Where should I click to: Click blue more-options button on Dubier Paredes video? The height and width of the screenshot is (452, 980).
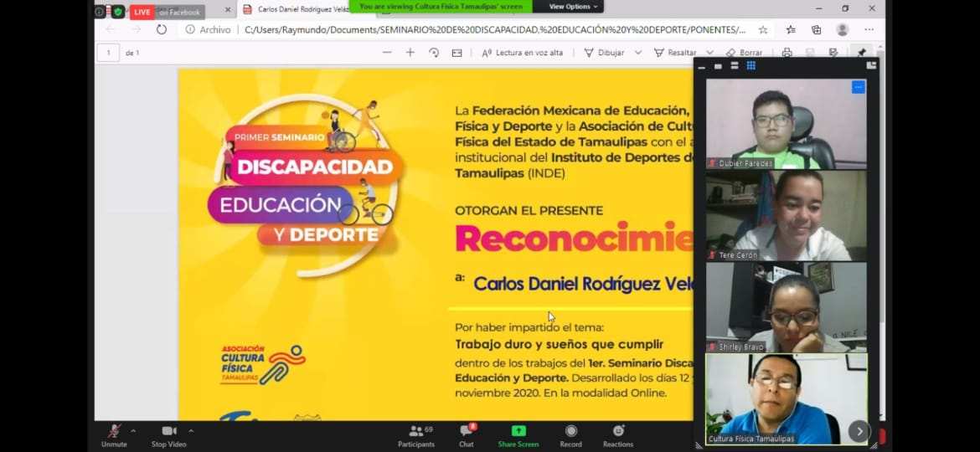click(858, 87)
